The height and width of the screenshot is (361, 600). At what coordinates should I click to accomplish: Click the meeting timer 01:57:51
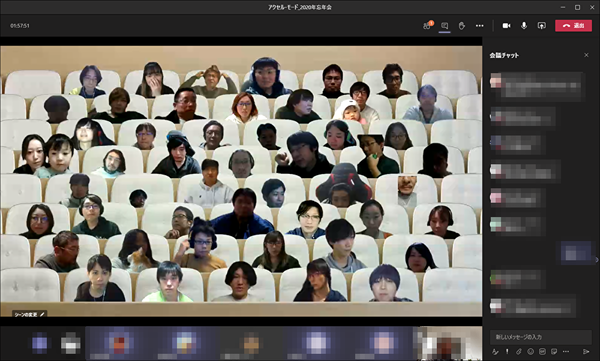tap(20, 26)
